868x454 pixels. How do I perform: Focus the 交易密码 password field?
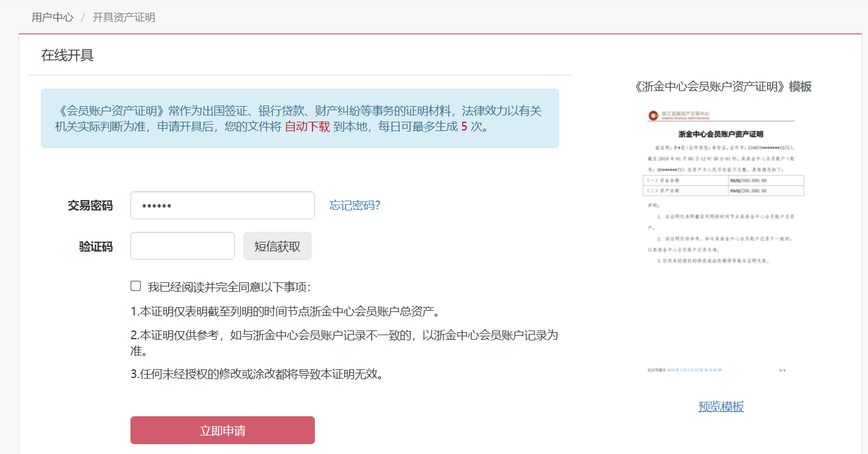click(222, 205)
